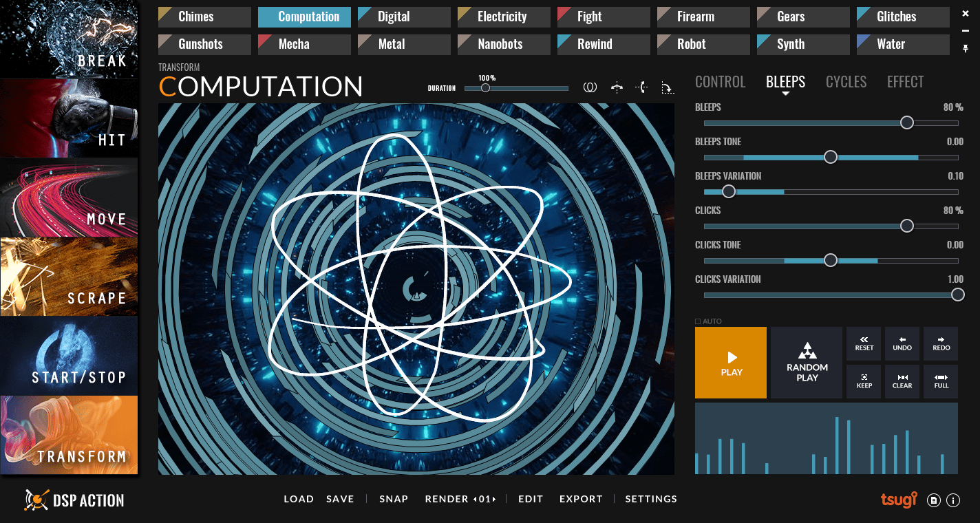This screenshot has width=980, height=523.
Task: Click Load in the bottom menu
Action: [x=299, y=499]
